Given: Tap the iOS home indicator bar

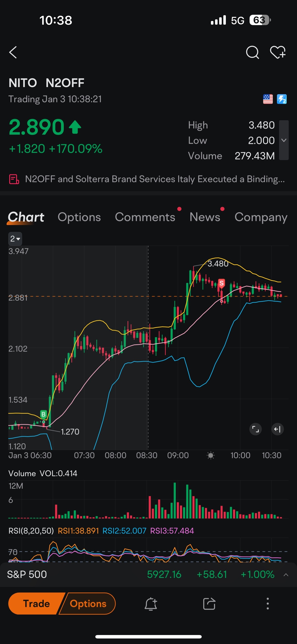Looking at the screenshot, I should pos(148,636).
